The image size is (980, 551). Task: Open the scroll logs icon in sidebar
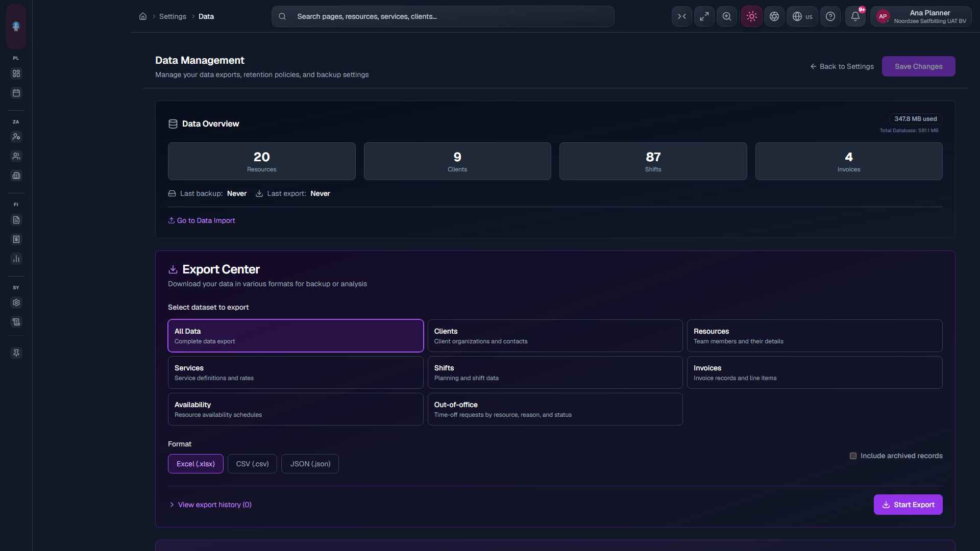16,322
